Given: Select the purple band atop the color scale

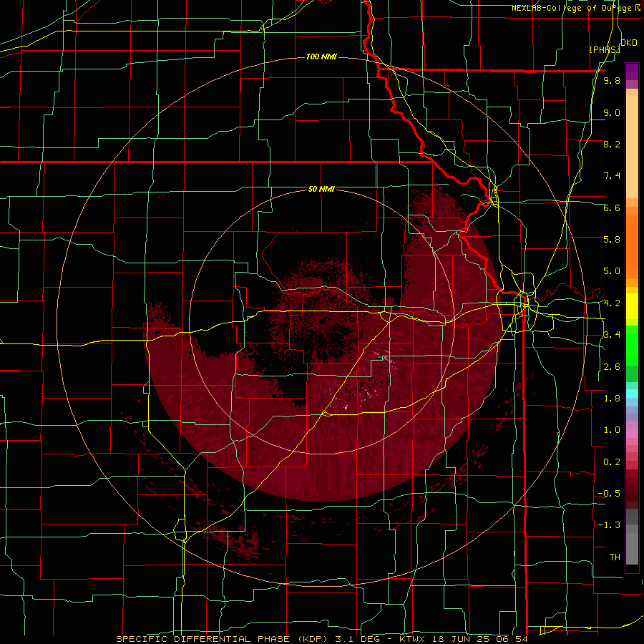Looking at the screenshot, I should [x=632, y=72].
